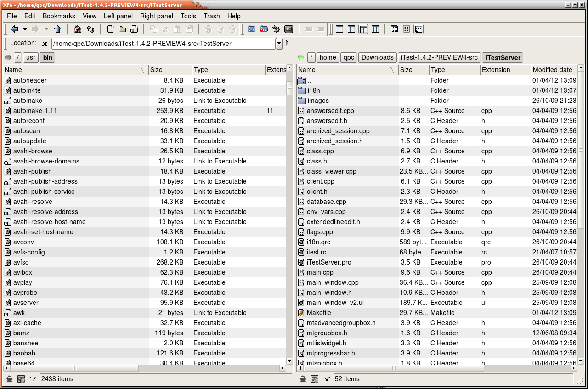The image size is (588, 389).
Task: Open the Xfe preferences gears icon
Action: (276, 29)
